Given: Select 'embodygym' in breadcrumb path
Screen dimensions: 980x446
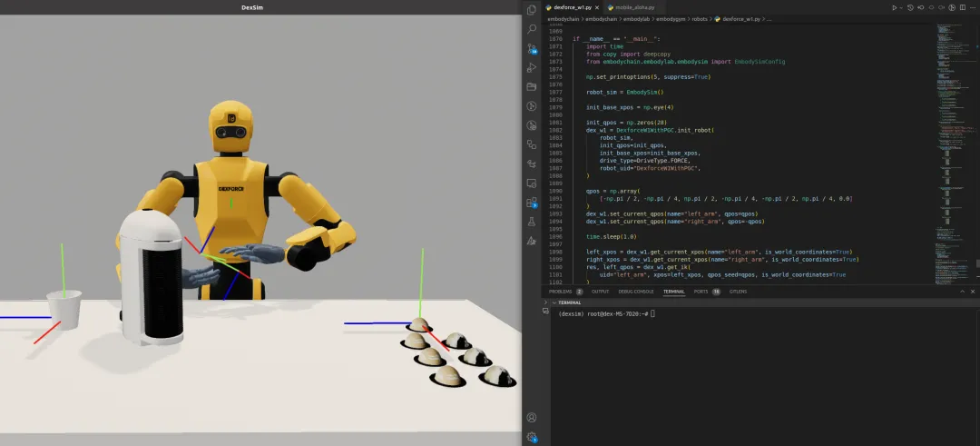Looking at the screenshot, I should (x=670, y=19).
